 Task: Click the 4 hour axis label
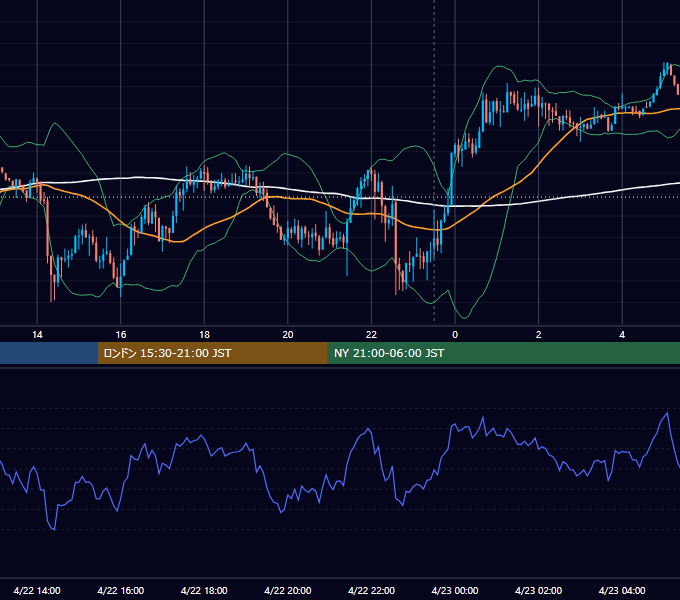tap(622, 335)
